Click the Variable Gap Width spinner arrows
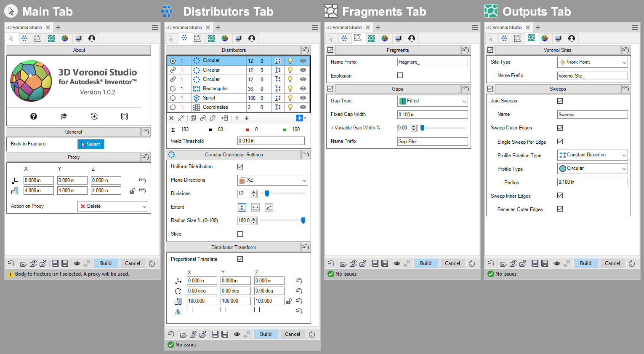This screenshot has width=644, height=354. 414,128
